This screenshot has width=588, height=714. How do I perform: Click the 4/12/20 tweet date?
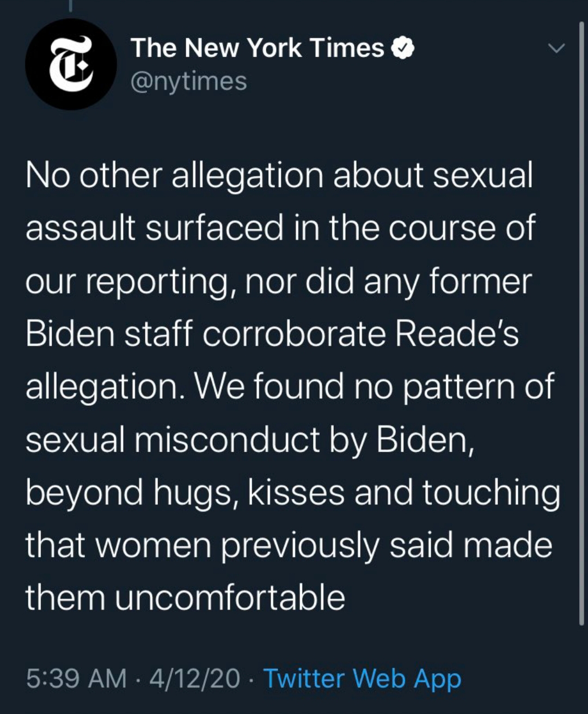pos(194,679)
